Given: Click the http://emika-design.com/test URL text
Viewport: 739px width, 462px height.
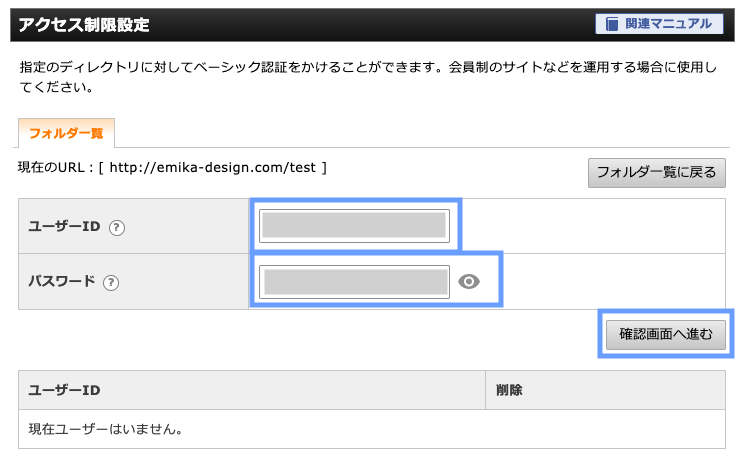Looking at the screenshot, I should click(x=213, y=167).
